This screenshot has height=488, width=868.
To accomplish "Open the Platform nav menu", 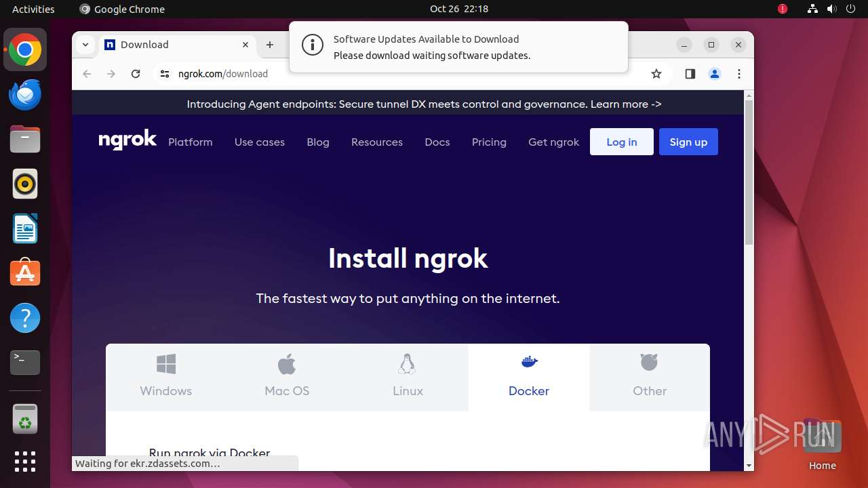I will [x=191, y=142].
